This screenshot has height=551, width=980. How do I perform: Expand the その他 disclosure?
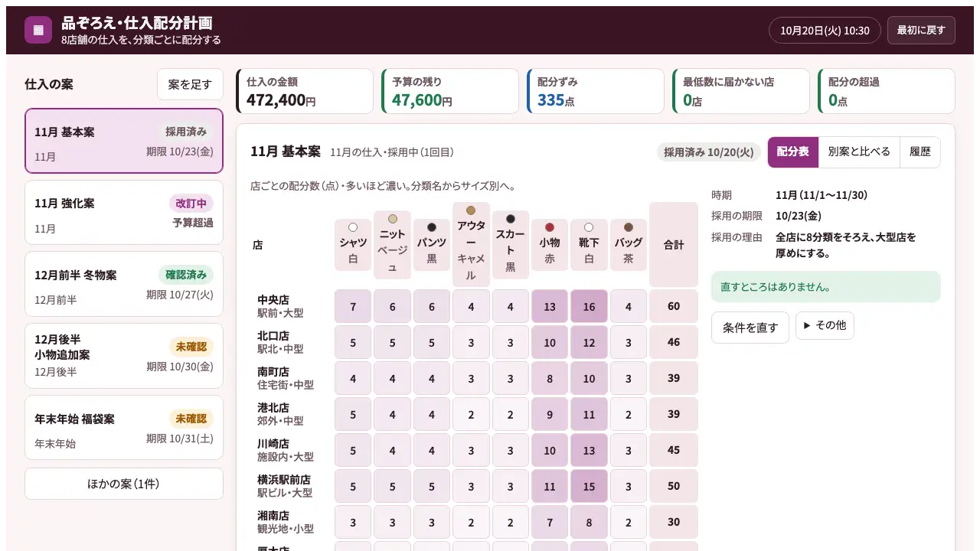point(825,325)
